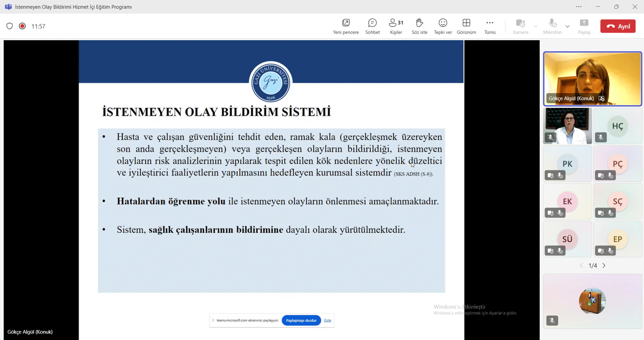Click the Paylaş share button
The width and height of the screenshot is (644, 340).
(584, 26)
